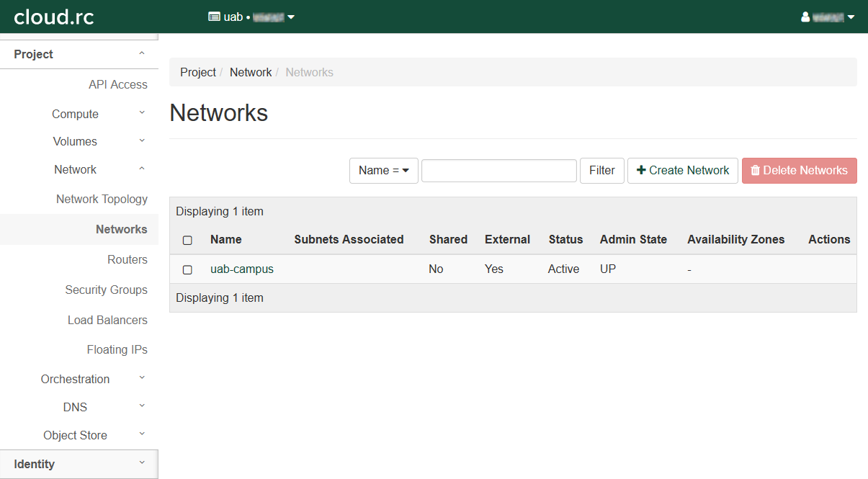Image resolution: width=868 pixels, height=479 pixels.
Task: Check the uab-campus row checkbox
Action: [x=187, y=269]
